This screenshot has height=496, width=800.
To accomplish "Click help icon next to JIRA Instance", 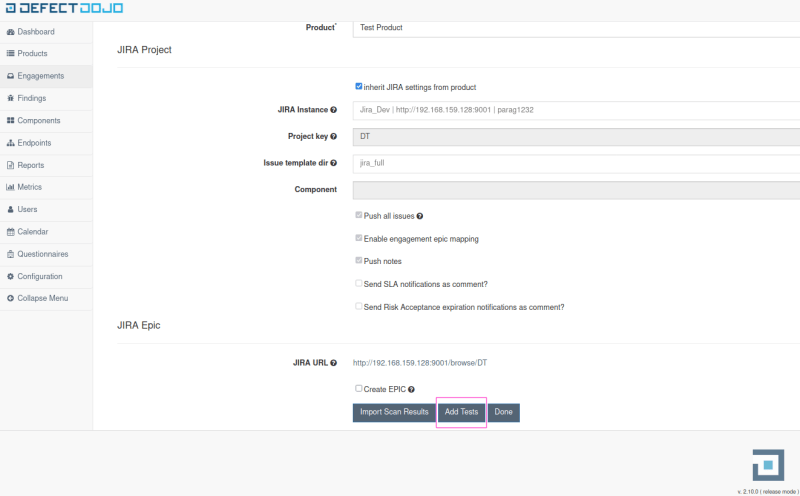I will (333, 110).
